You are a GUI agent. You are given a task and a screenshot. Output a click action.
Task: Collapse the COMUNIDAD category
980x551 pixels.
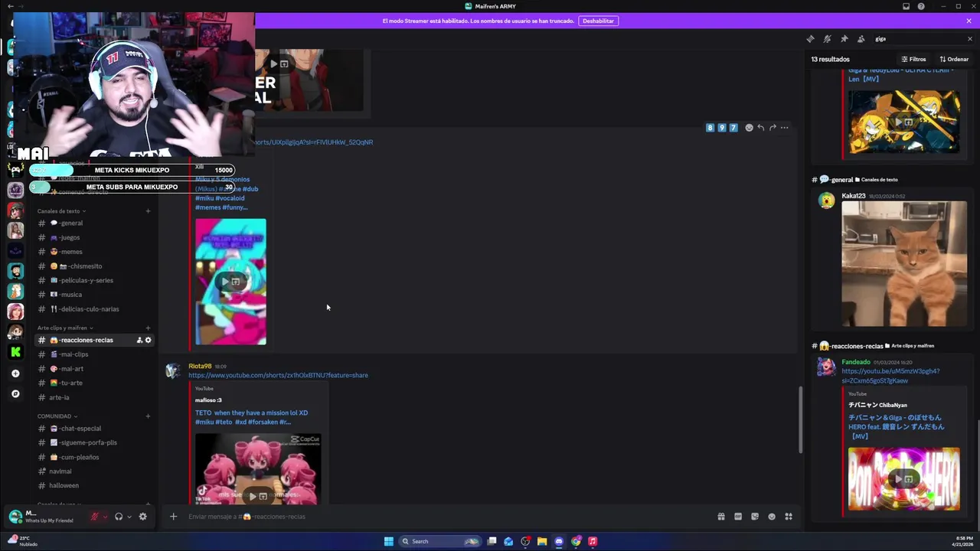point(57,416)
